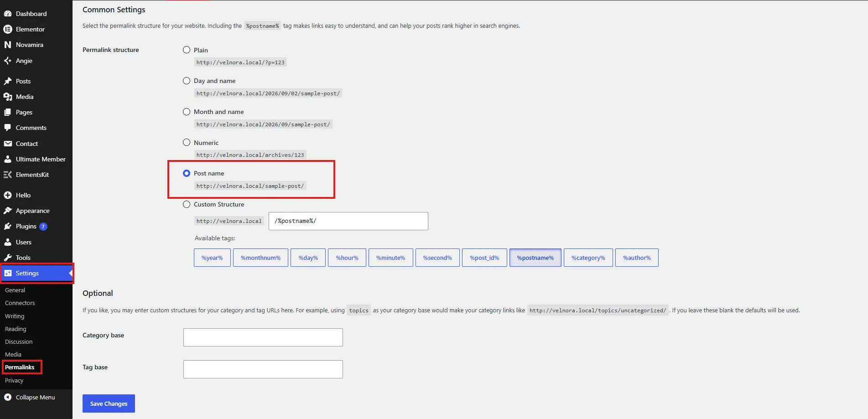Image resolution: width=868 pixels, height=419 pixels.
Task: Toggle the %postname% tag button
Action: point(535,258)
